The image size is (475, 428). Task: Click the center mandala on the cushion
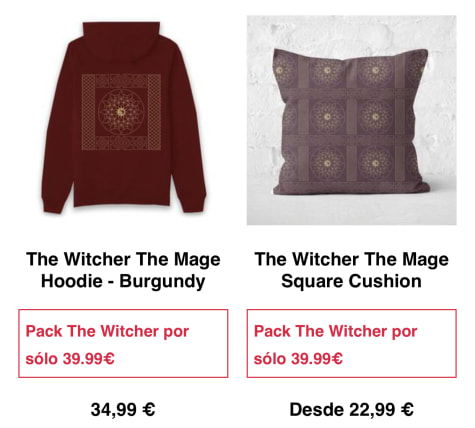click(x=327, y=117)
